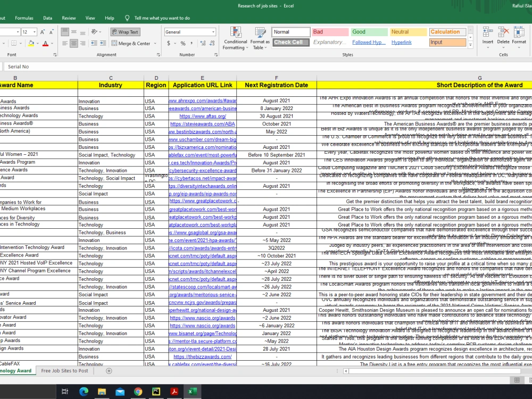
Task: Expand the fill color dropdown arrow
Action: click(37, 44)
